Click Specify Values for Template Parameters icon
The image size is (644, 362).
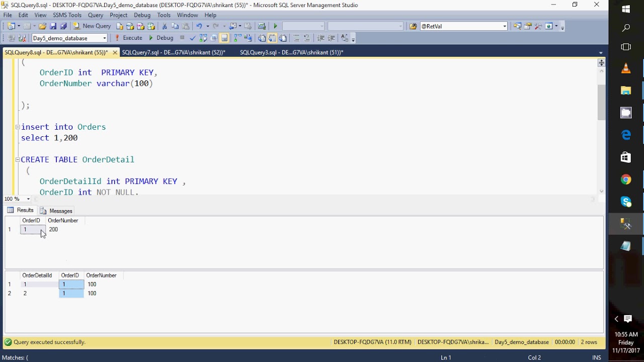point(345,38)
